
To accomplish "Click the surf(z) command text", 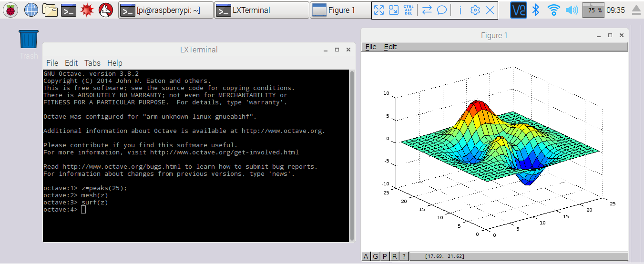I will pyautogui.click(x=95, y=203).
